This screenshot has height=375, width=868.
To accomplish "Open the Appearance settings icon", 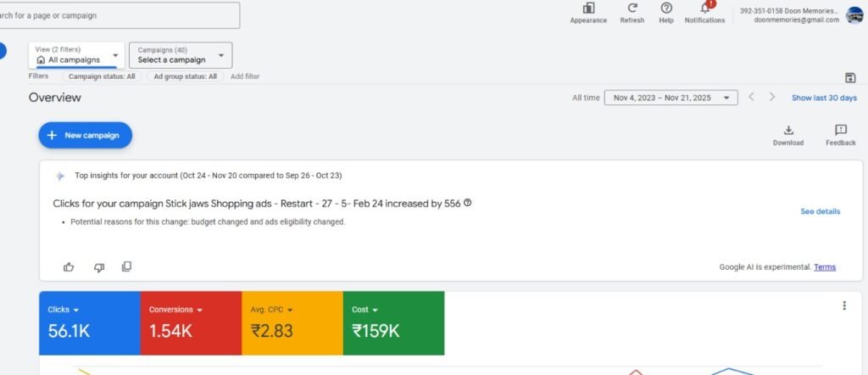I will tap(588, 8).
